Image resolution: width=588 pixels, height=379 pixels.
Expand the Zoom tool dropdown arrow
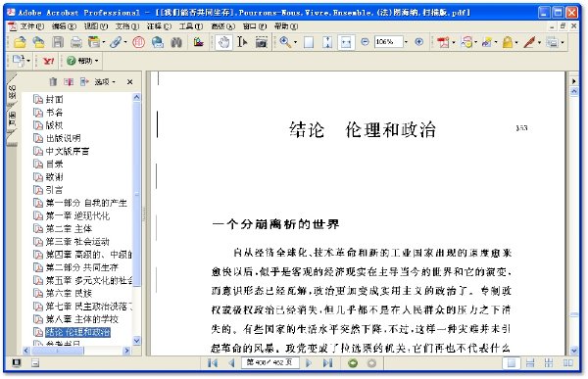pos(295,42)
